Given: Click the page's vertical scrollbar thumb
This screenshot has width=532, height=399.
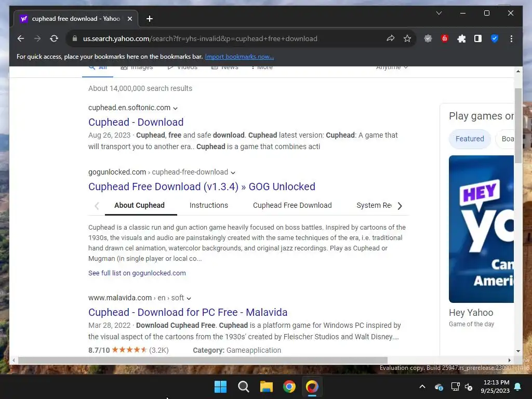Looking at the screenshot, I should (518, 126).
